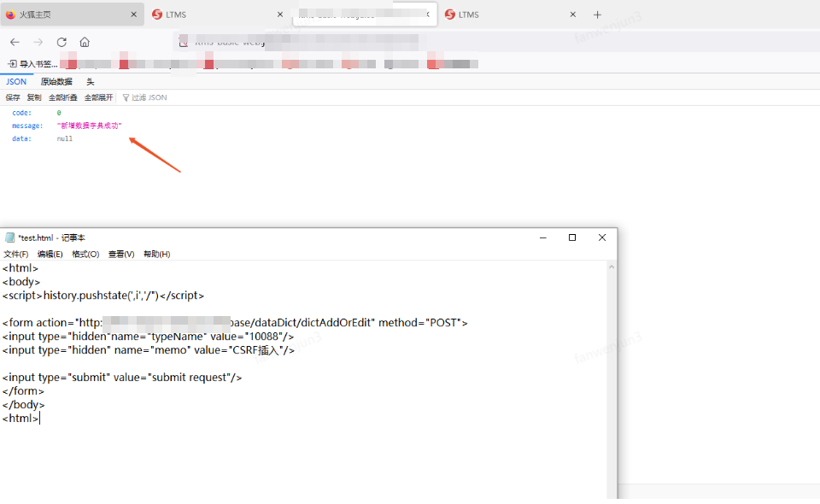
Task: Click the history.pushstate script line
Action: (x=103, y=296)
